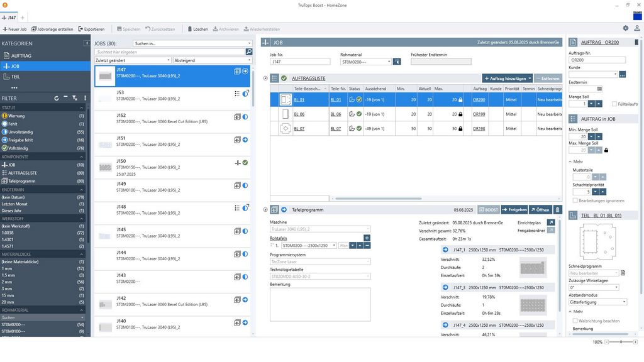Open the Einrichteplan arrow icon
This screenshot has height=362, width=644.
click(551, 222)
